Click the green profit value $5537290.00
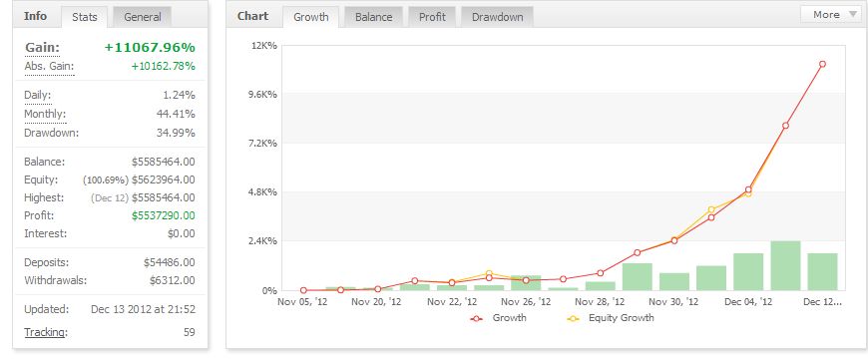The height and width of the screenshot is (359, 868). (164, 215)
